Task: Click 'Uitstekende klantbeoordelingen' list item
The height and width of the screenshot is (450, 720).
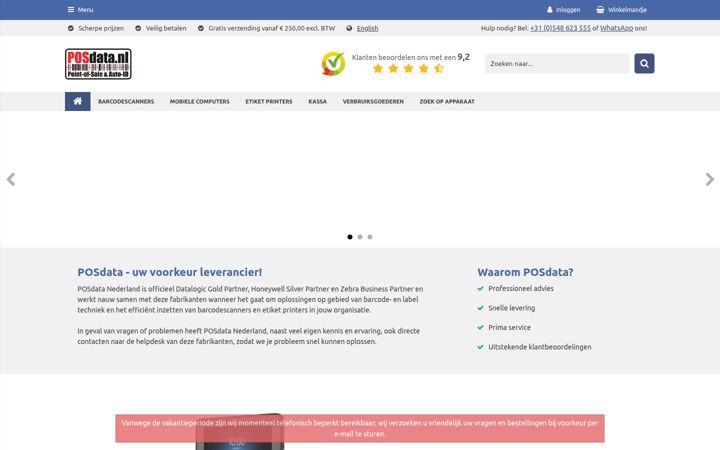Action: [540, 347]
